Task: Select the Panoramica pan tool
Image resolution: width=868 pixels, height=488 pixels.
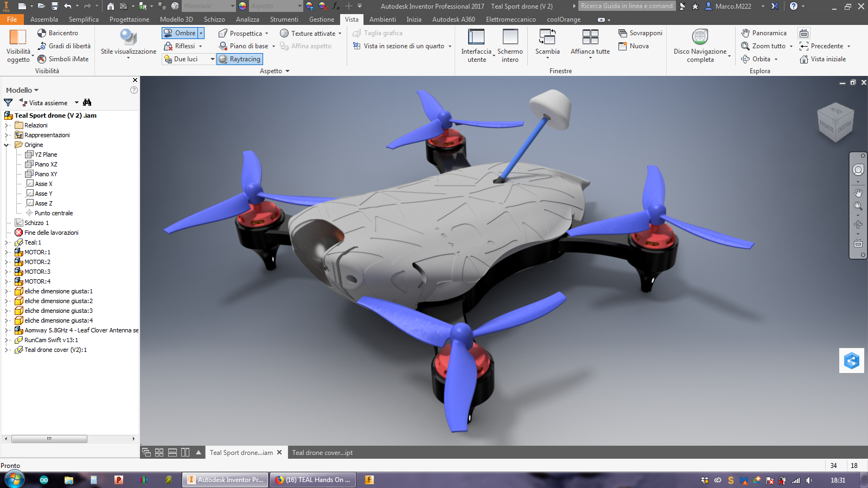Action: point(764,33)
